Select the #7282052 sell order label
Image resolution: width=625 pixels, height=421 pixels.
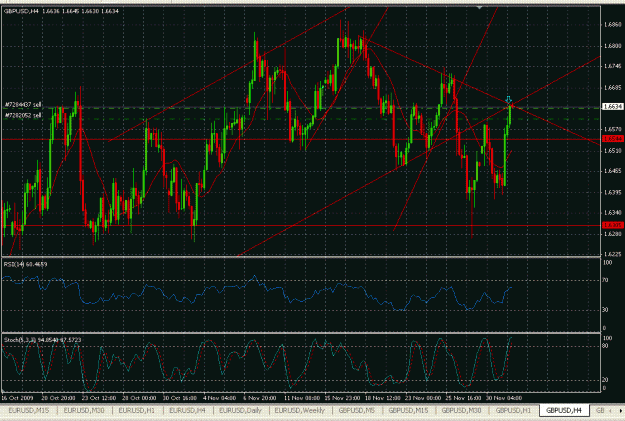click(23, 116)
